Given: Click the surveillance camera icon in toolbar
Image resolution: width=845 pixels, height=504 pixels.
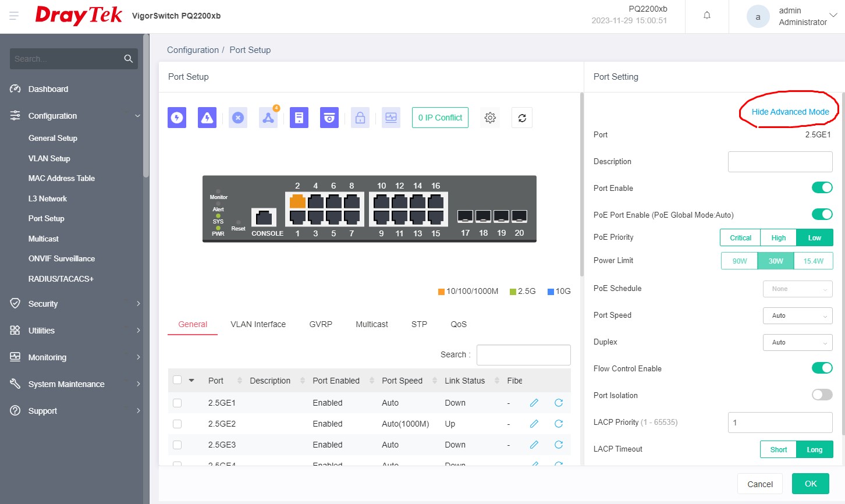Looking at the screenshot, I should (329, 118).
